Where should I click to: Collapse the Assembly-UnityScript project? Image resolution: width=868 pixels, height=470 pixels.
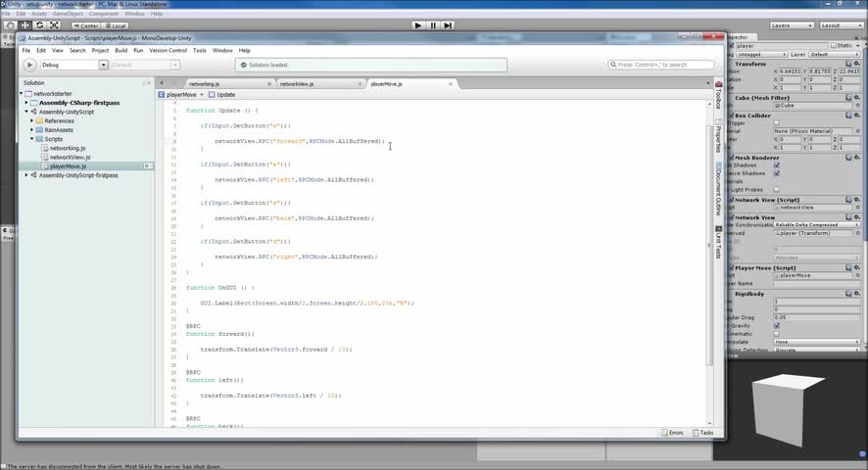pyautogui.click(x=26, y=112)
